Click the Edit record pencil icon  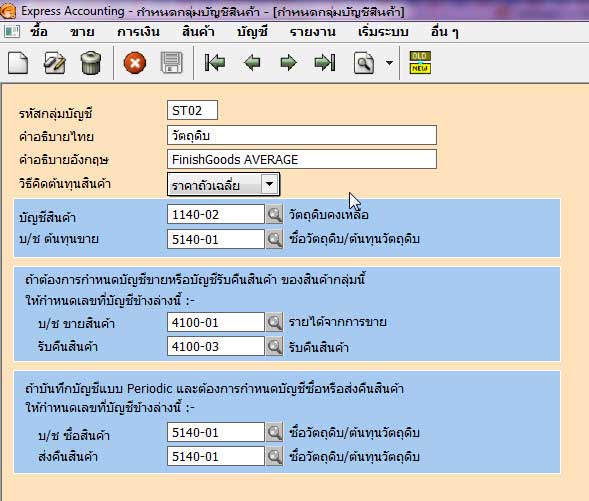coord(54,63)
